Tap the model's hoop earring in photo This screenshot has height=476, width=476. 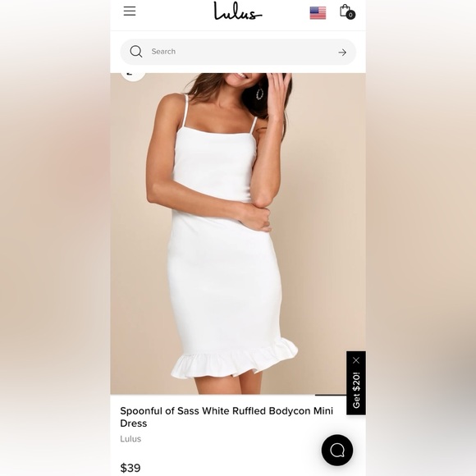click(260, 94)
